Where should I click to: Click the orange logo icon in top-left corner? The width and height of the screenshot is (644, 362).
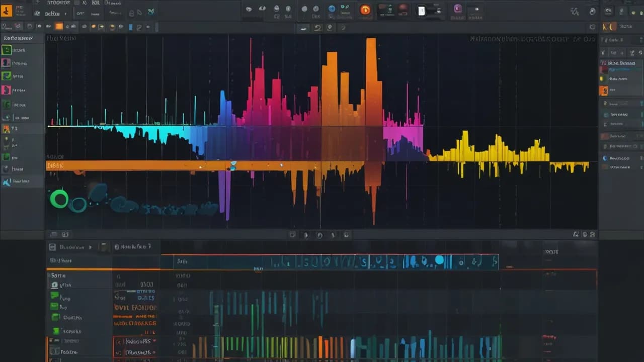click(7, 11)
